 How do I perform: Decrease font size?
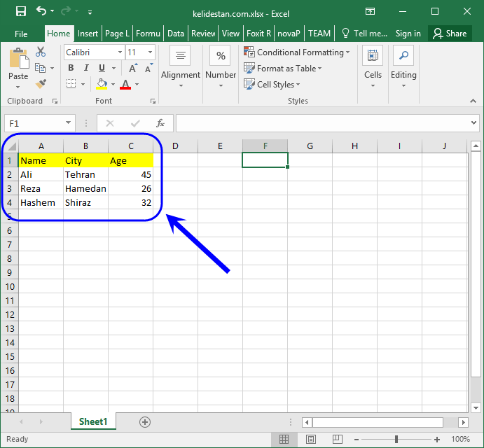point(148,68)
